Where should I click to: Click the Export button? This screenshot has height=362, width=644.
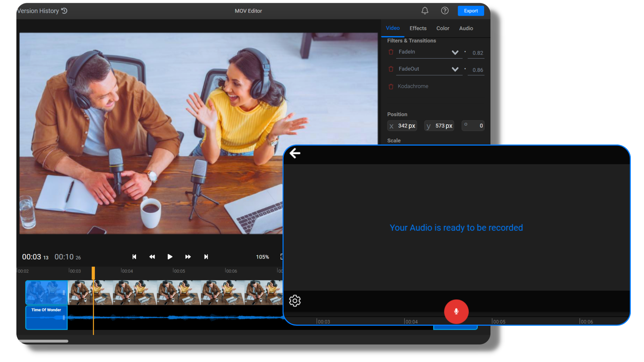[471, 11]
